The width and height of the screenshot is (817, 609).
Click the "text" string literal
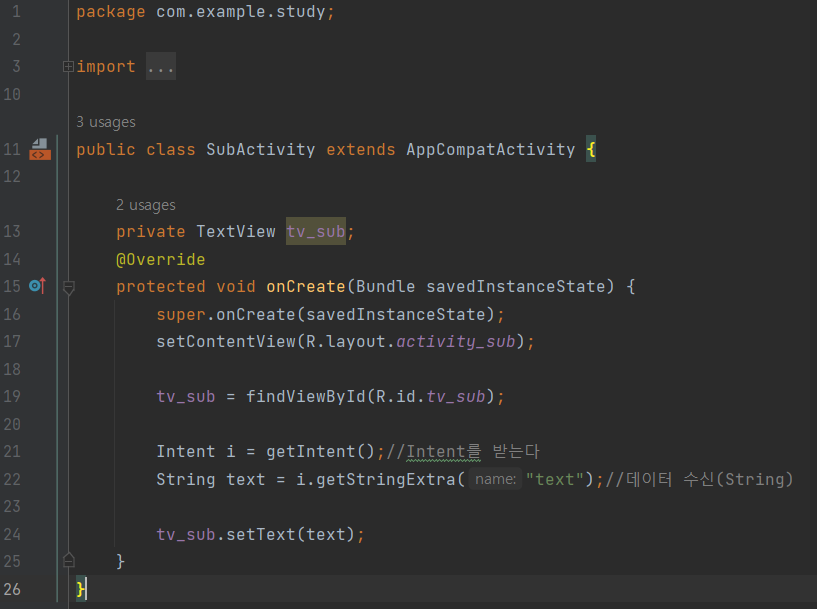(x=554, y=479)
